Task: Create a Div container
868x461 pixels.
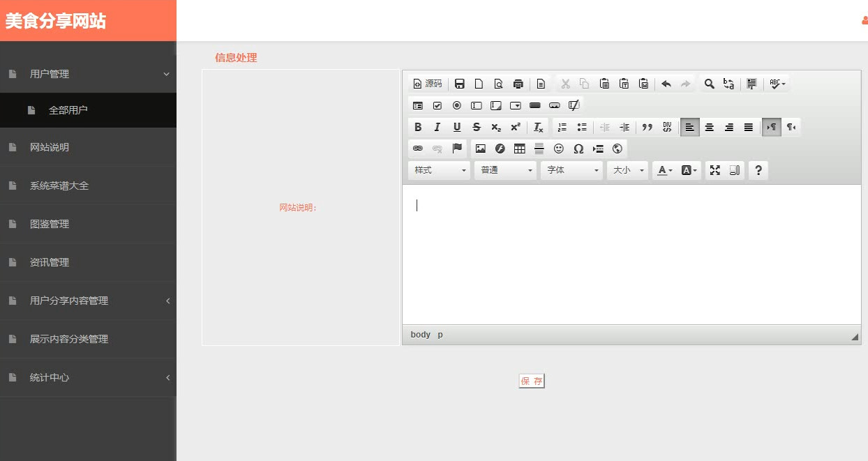Action: [666, 127]
